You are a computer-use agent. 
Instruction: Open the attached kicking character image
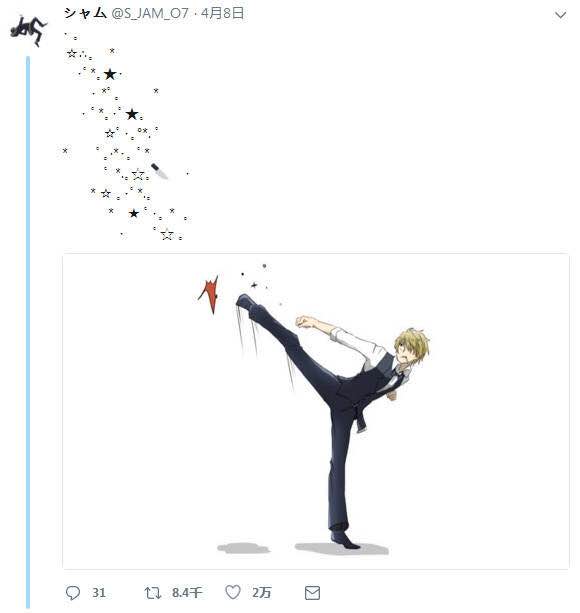point(316,411)
